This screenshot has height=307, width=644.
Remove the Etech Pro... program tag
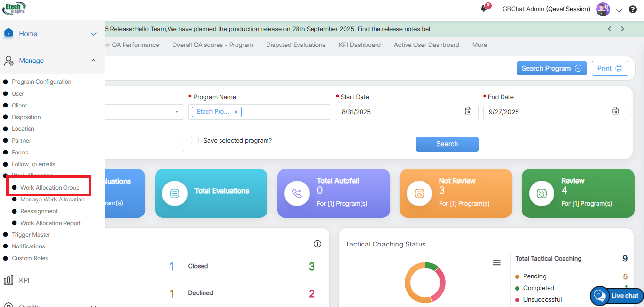(236, 112)
